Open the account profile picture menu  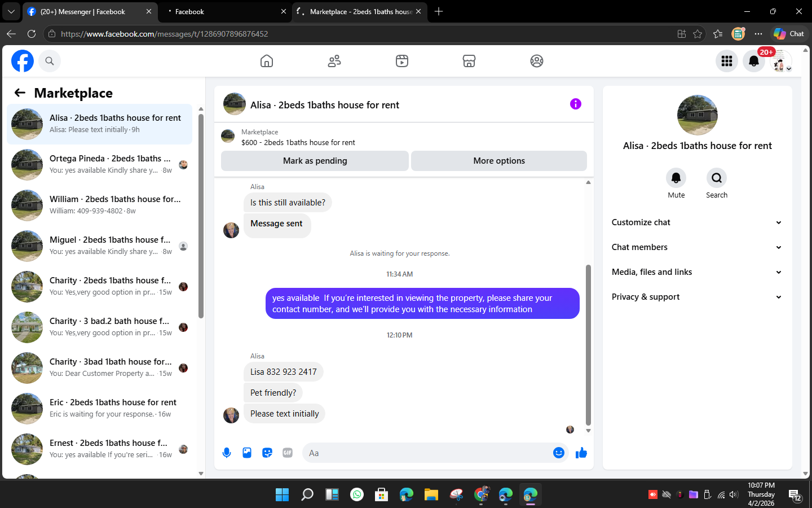pyautogui.click(x=781, y=61)
